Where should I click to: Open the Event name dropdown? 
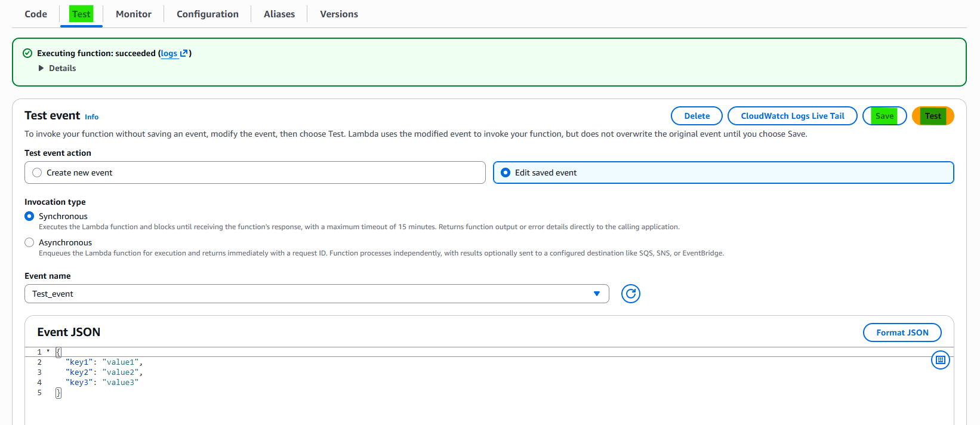[x=317, y=294]
